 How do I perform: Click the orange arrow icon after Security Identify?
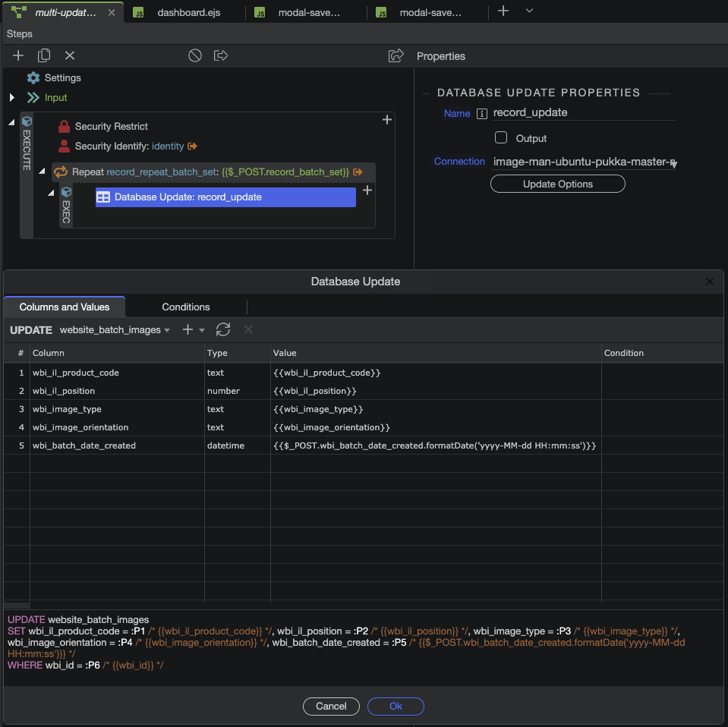point(193,146)
